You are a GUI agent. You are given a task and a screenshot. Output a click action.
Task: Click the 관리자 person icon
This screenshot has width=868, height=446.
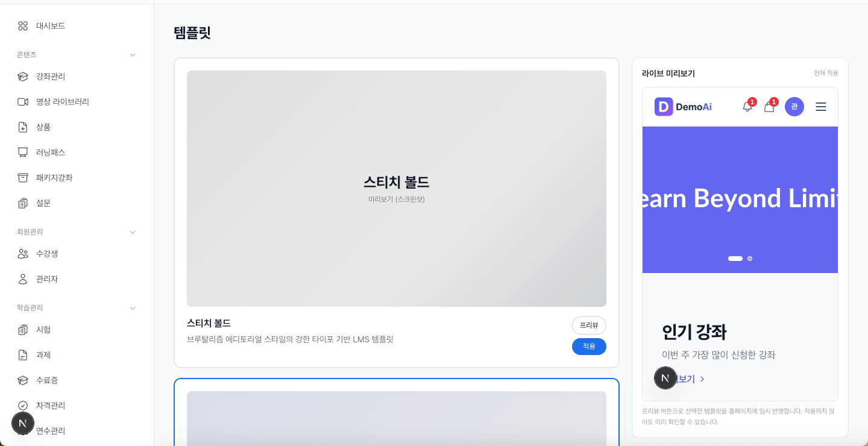(x=23, y=279)
